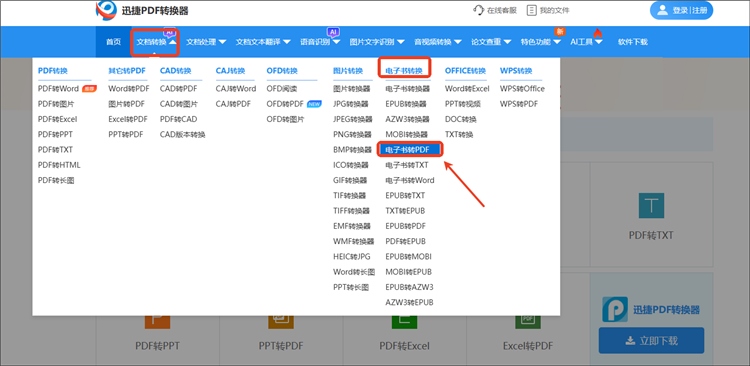The width and height of the screenshot is (750, 366).
Task: Click CAD版本转换 entry
Action: tap(183, 134)
